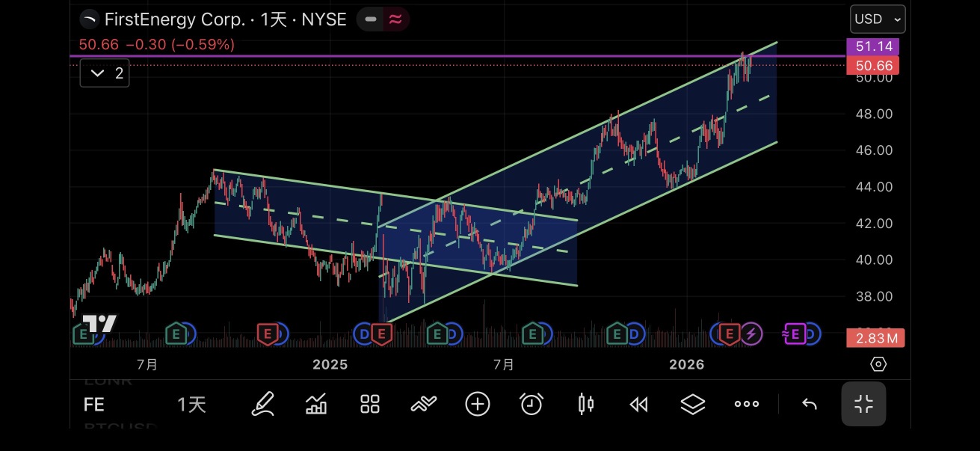Open the three-dots more menu
Screen dimensions: 980x451
747,404
